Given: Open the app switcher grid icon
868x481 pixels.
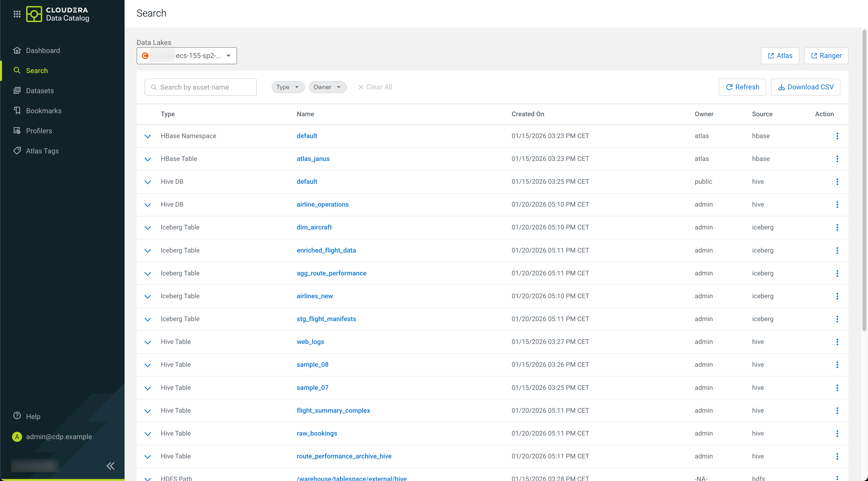Looking at the screenshot, I should [x=17, y=14].
